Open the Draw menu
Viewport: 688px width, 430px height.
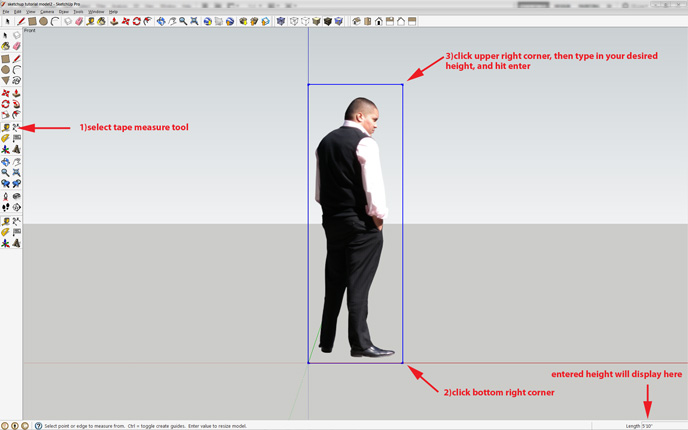(x=64, y=11)
